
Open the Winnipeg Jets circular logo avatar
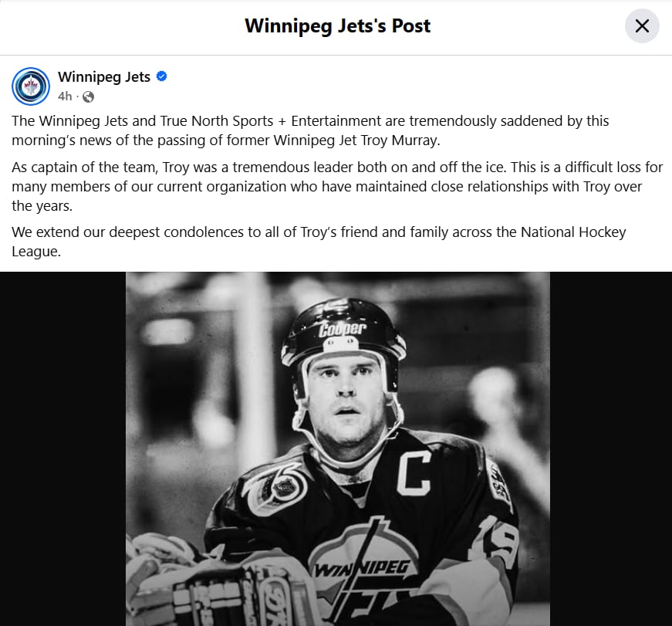(x=31, y=86)
